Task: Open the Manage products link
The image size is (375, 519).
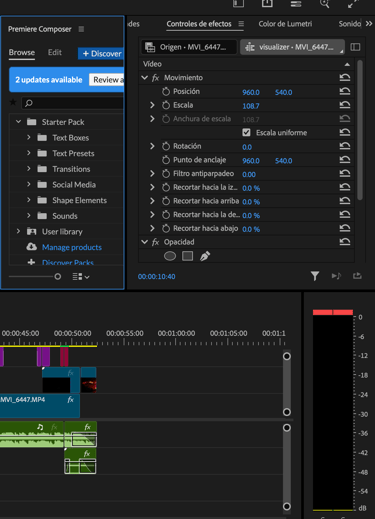Action: pyautogui.click(x=72, y=247)
